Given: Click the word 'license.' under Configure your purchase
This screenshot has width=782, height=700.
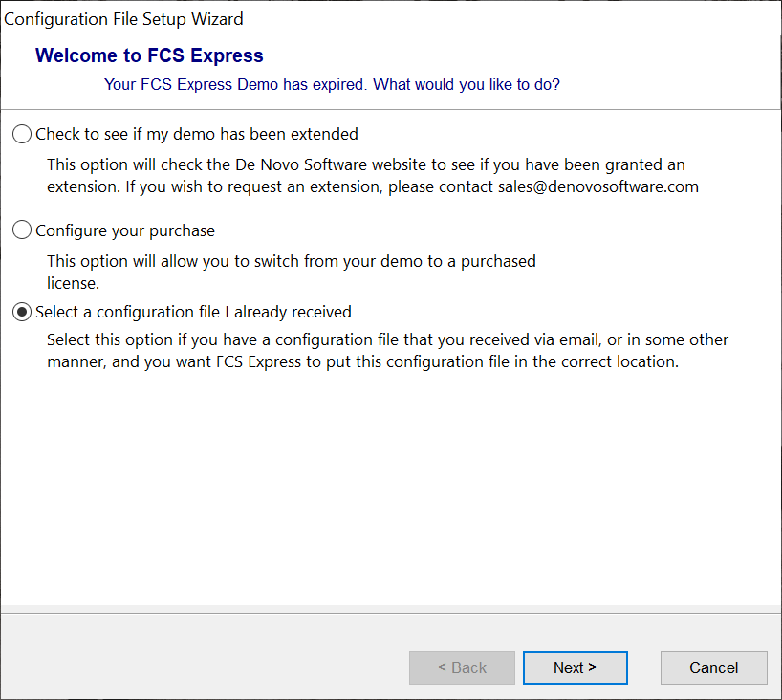Looking at the screenshot, I should click(x=74, y=283).
